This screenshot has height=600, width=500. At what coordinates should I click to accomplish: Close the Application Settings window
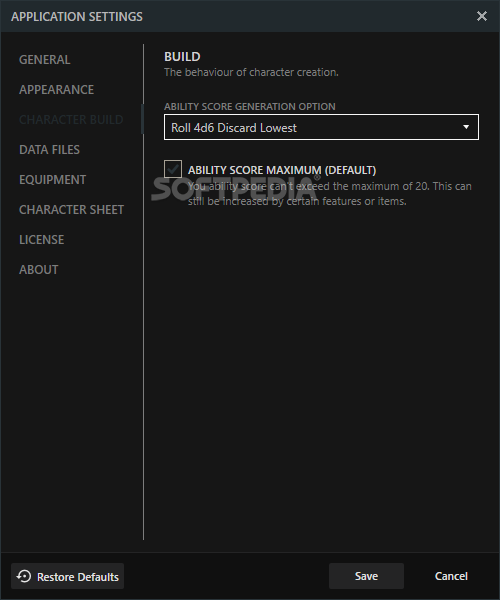[x=482, y=16]
